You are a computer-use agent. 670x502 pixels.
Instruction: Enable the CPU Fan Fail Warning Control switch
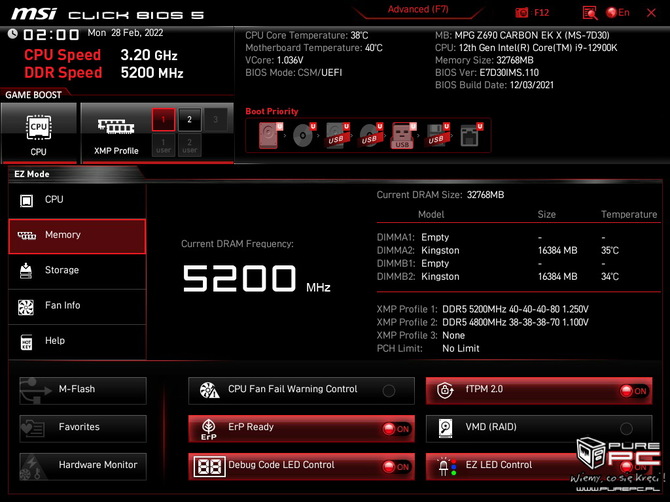click(389, 390)
